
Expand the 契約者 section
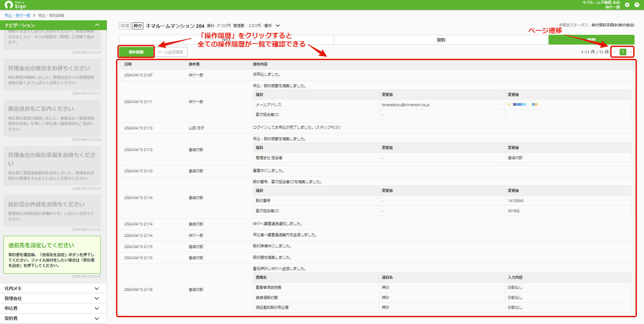point(53,318)
